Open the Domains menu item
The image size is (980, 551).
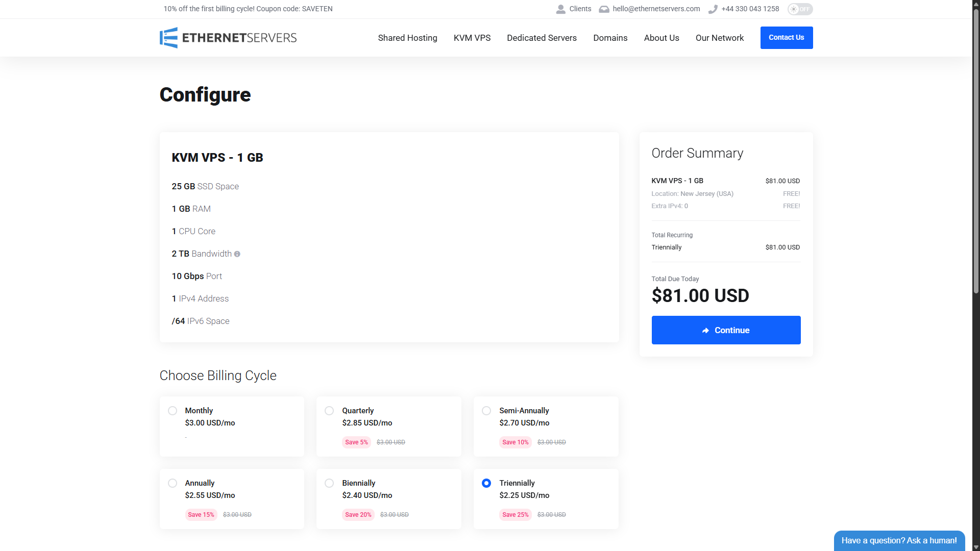pyautogui.click(x=610, y=38)
